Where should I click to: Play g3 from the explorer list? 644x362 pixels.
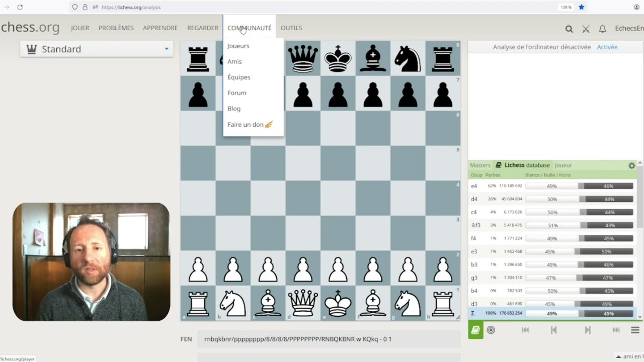tap(552, 278)
